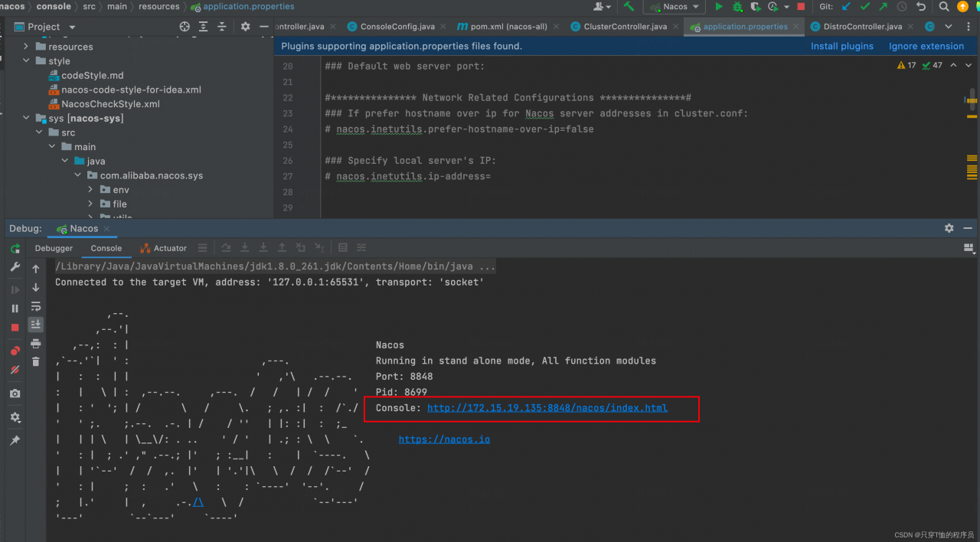Select opened file with the locate icon
The height and width of the screenshot is (542, 980).
point(185,27)
